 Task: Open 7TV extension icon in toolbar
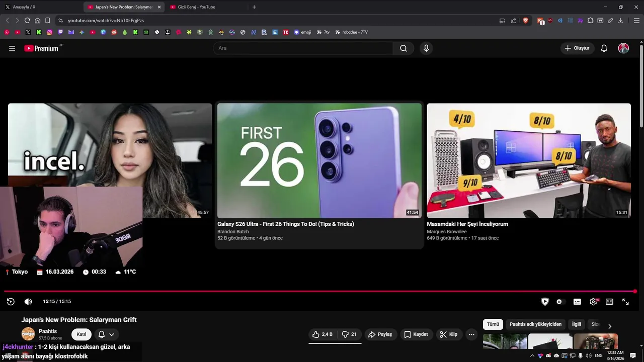[580, 21]
